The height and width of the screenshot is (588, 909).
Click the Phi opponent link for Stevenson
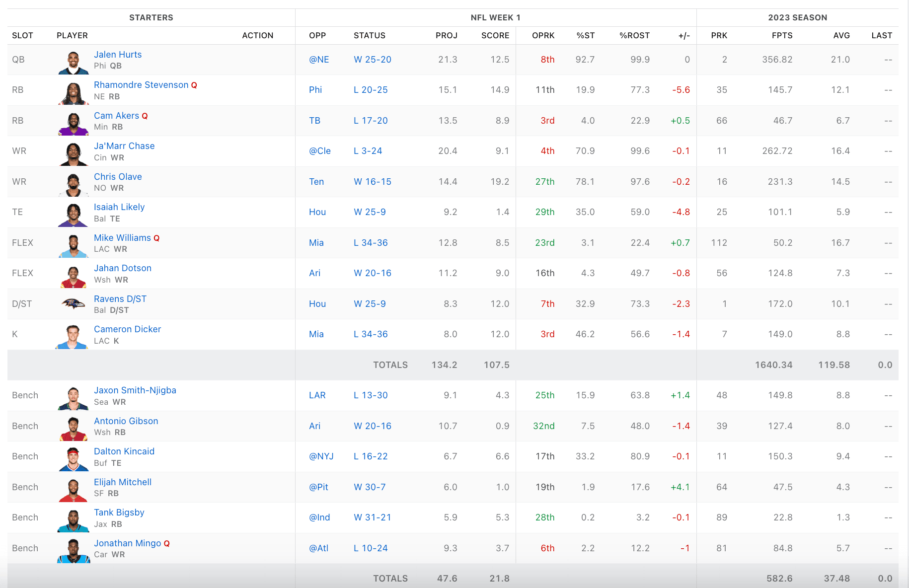click(315, 90)
